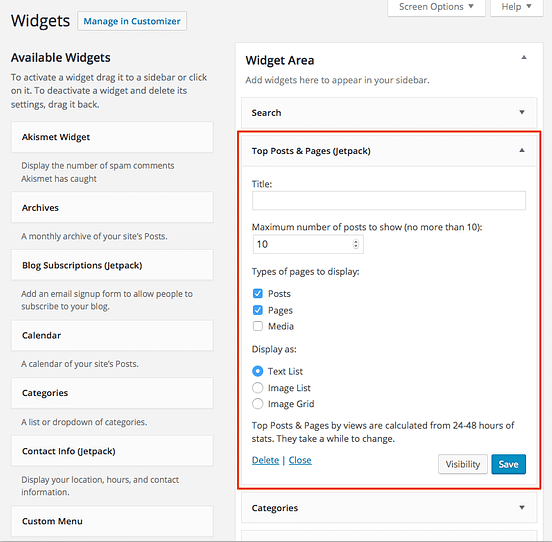Choose Image List display option
Image resolution: width=552 pixels, height=542 pixels.
(x=258, y=387)
